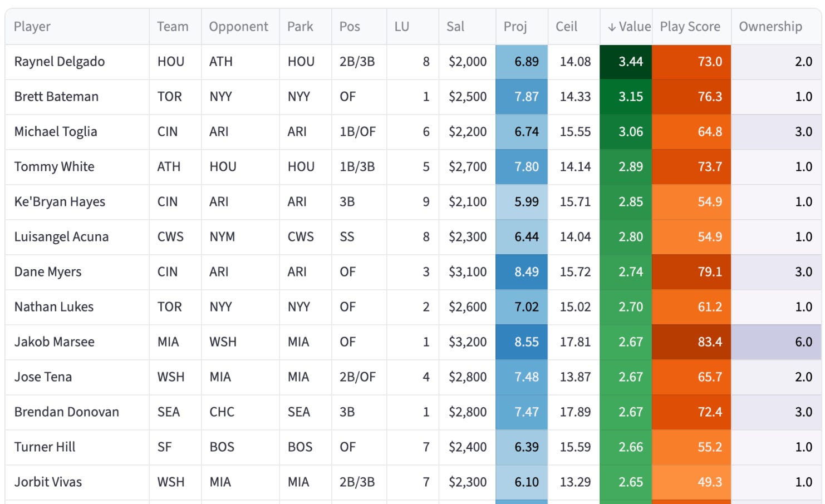Select player name Nathan Lukes

pos(54,307)
